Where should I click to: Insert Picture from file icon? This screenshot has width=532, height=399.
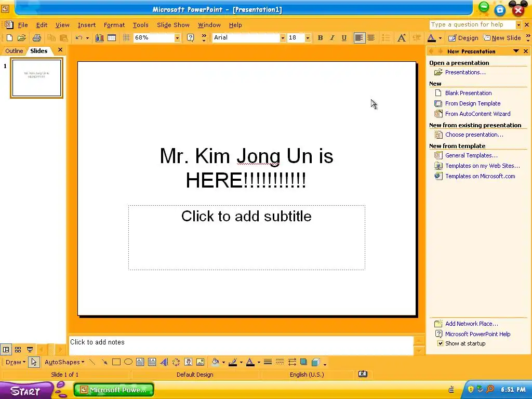pos(201,362)
